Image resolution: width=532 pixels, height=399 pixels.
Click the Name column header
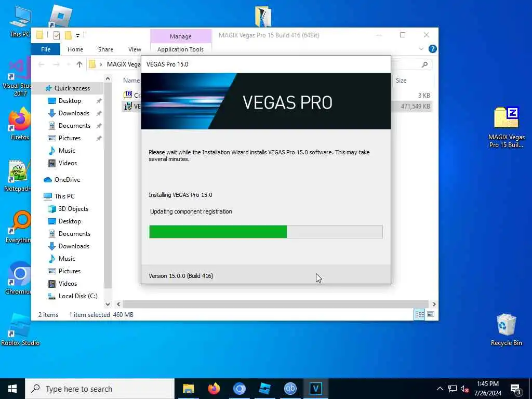tap(131, 81)
